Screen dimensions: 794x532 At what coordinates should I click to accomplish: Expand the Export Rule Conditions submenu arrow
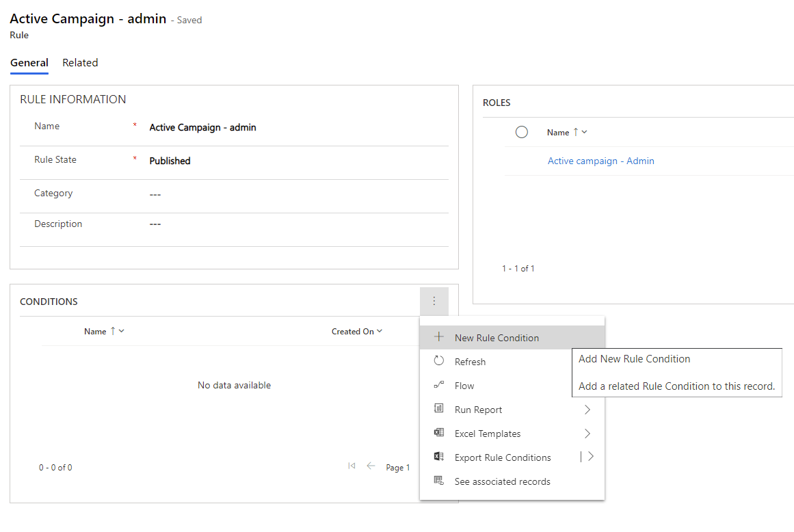[591, 457]
